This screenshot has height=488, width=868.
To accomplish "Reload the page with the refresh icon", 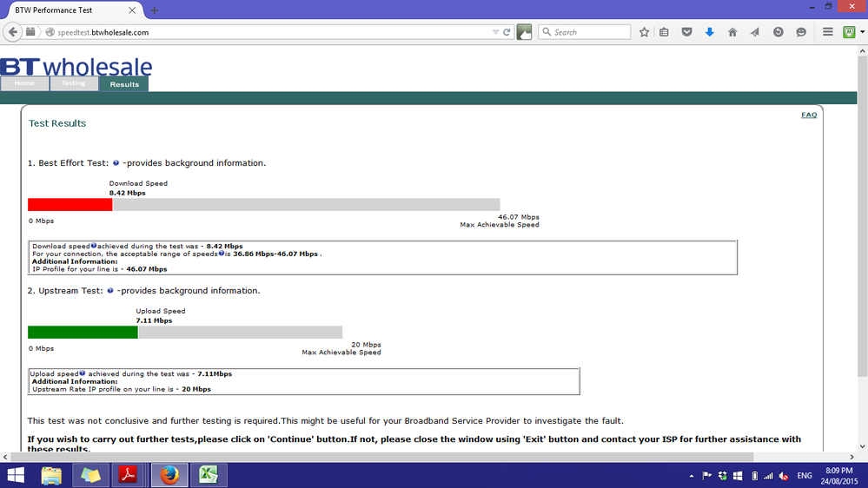I will click(x=507, y=32).
